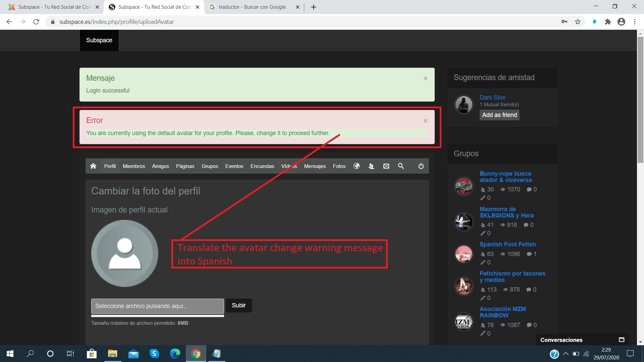Screen dimensions: 644x362
Task: Click Add as friend button
Action: 499,115
